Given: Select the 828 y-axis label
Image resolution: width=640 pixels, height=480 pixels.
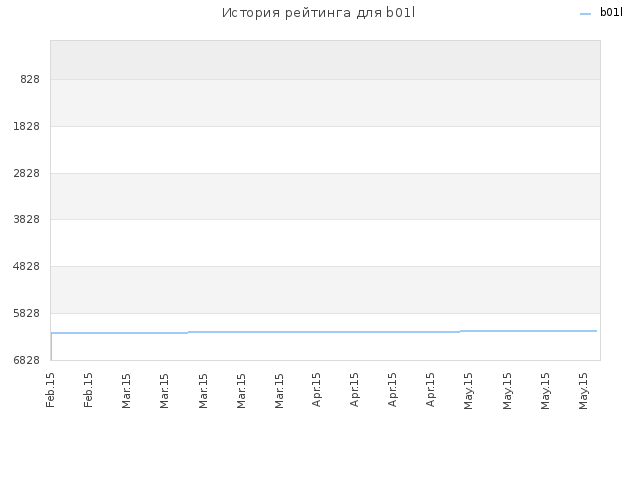Looking at the screenshot, I should (x=30, y=79).
